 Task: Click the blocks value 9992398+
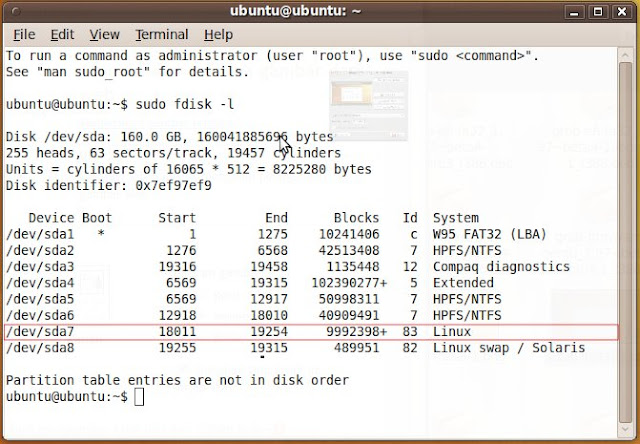(356, 332)
